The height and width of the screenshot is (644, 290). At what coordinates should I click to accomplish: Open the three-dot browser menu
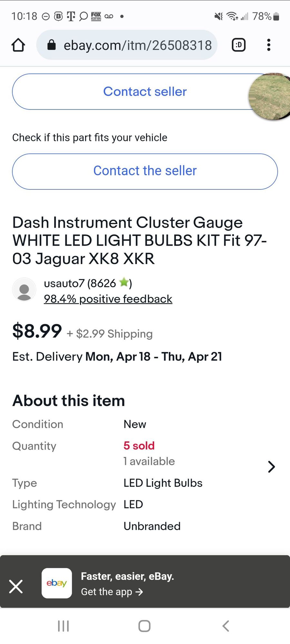pyautogui.click(x=269, y=45)
